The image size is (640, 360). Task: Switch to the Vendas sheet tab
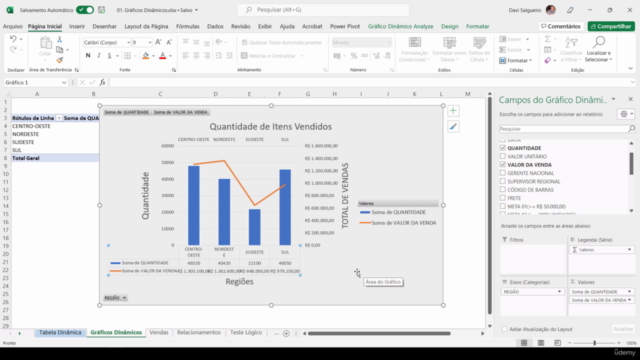(x=159, y=333)
